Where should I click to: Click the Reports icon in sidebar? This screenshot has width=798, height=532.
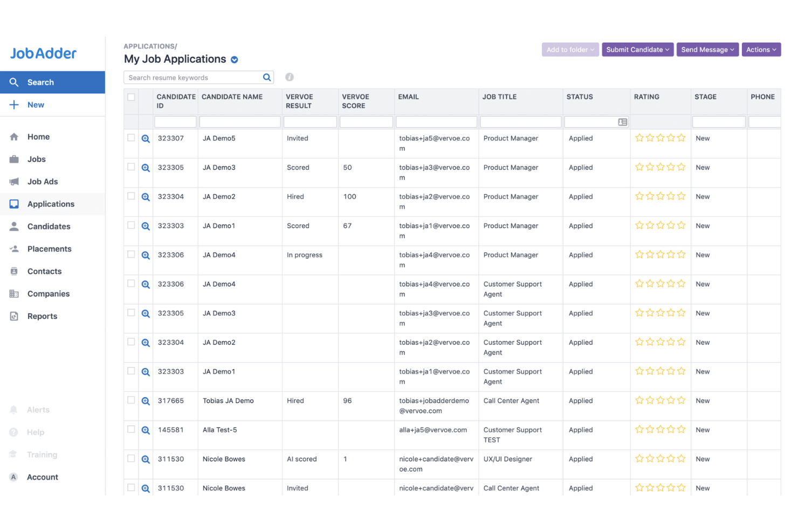pos(14,316)
